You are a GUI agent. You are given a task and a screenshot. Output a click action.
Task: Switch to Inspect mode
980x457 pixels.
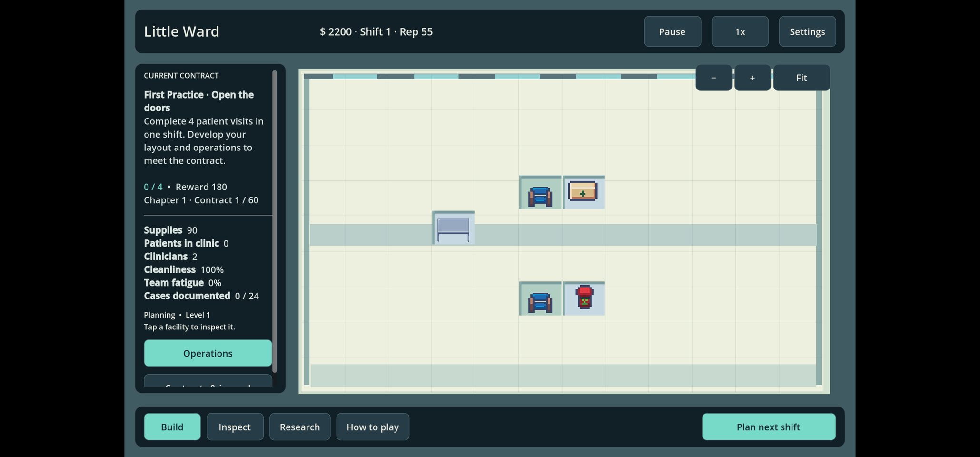click(235, 427)
